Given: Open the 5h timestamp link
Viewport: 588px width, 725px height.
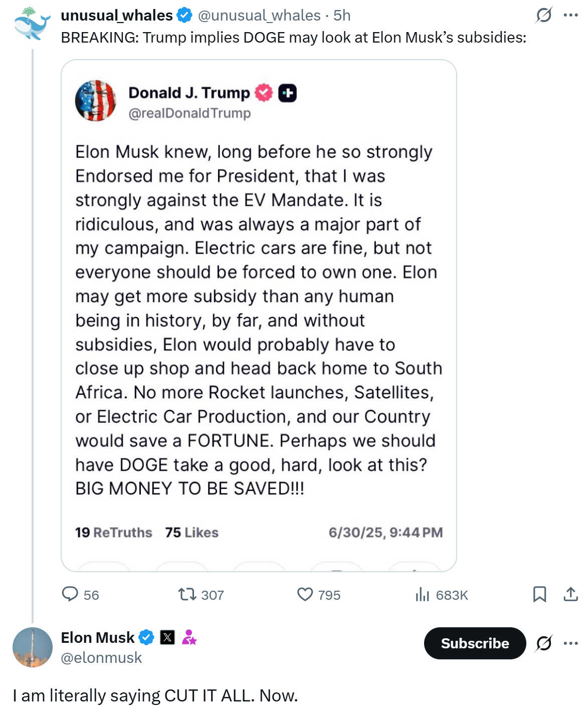Looking at the screenshot, I should [x=342, y=16].
